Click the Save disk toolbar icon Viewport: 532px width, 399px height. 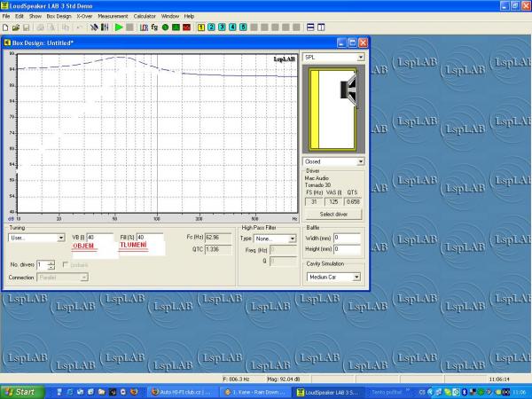[26, 27]
